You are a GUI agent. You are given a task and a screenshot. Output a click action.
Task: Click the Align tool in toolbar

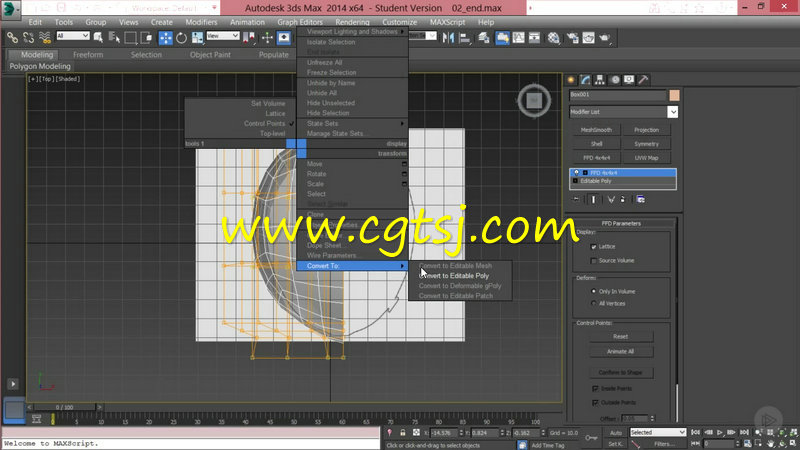[x=465, y=37]
